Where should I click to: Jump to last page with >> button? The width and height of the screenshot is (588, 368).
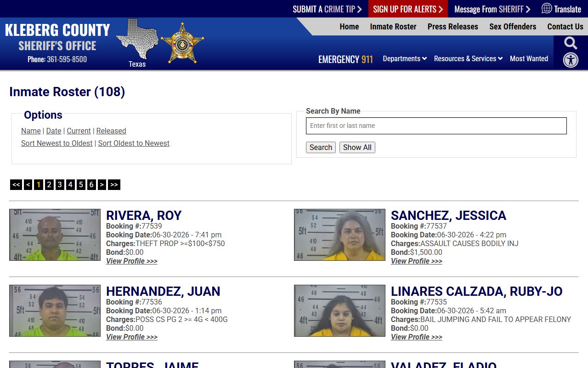[114, 184]
